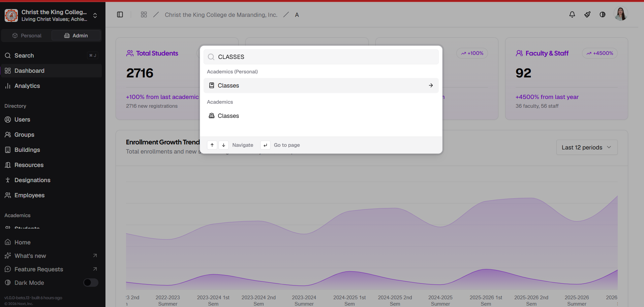Click the Users person icon
Viewport: 644px width, 307px height.
click(8, 120)
